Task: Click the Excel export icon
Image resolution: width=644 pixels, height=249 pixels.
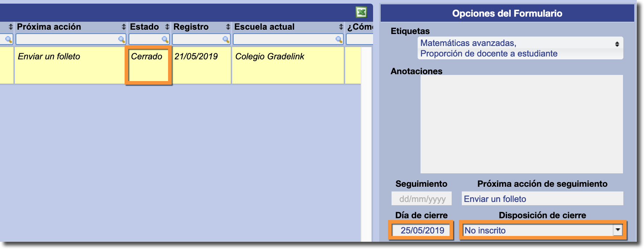Action: coord(361,13)
